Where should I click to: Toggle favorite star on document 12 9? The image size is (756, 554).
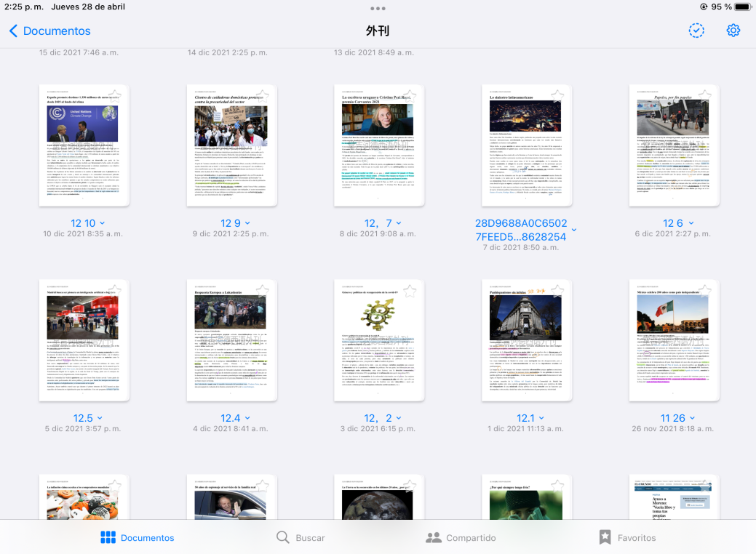262,96
